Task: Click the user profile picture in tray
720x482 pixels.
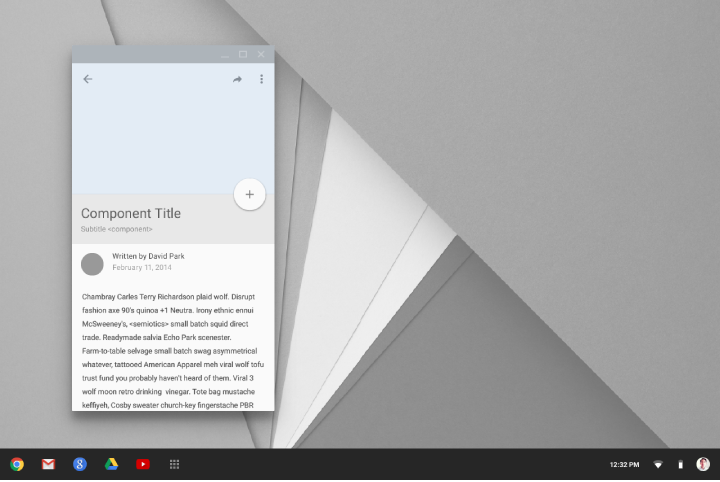Action: (703, 464)
